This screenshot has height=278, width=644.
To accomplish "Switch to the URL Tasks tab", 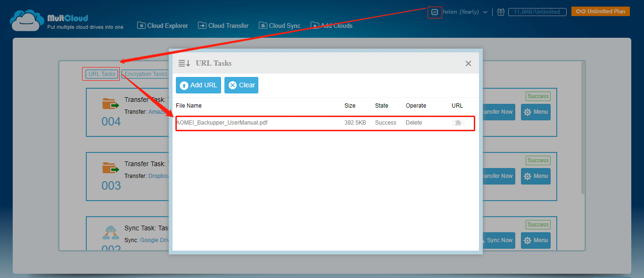I will pyautogui.click(x=102, y=74).
